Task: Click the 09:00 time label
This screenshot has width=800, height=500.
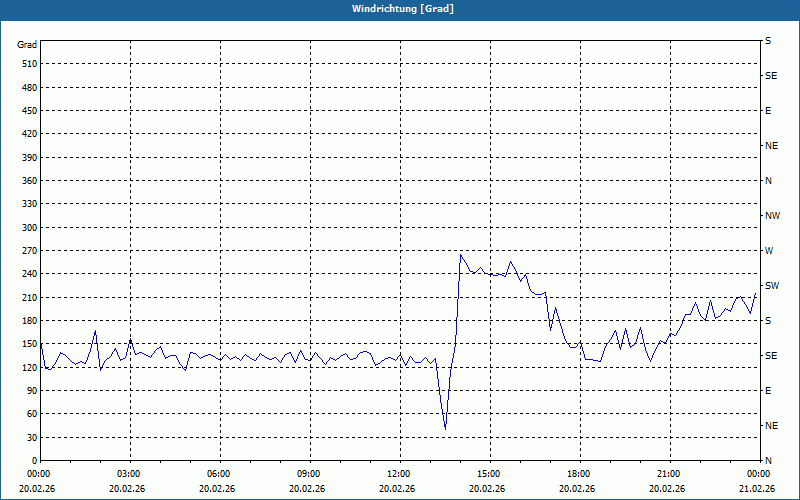Action: point(310,474)
